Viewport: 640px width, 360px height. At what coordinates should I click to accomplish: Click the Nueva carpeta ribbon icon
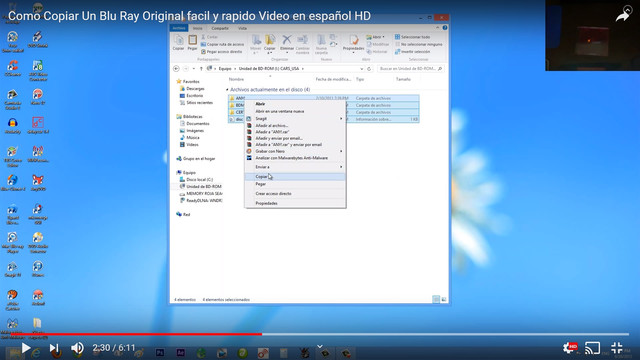(321, 44)
